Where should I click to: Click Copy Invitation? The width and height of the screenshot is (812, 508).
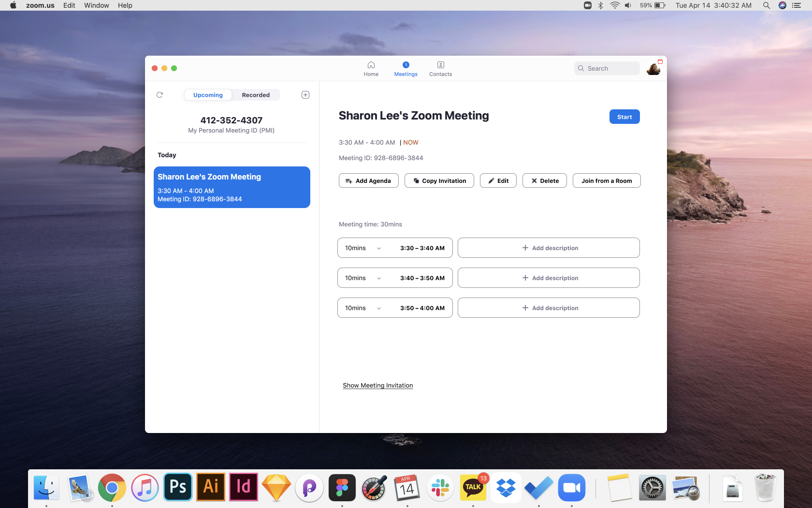point(439,180)
